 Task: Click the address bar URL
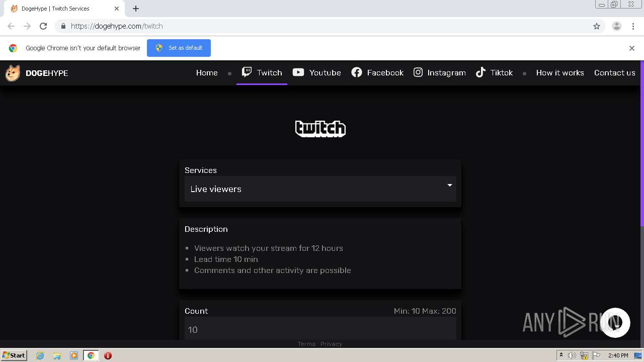tap(117, 26)
